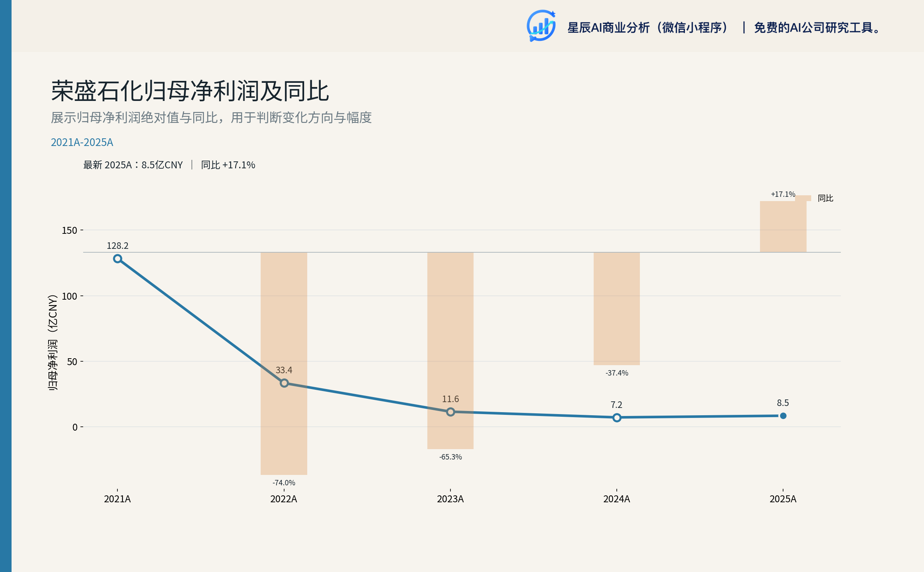Click the 2021A x-axis label
Screen dimensions: 924x572
[x=117, y=499]
